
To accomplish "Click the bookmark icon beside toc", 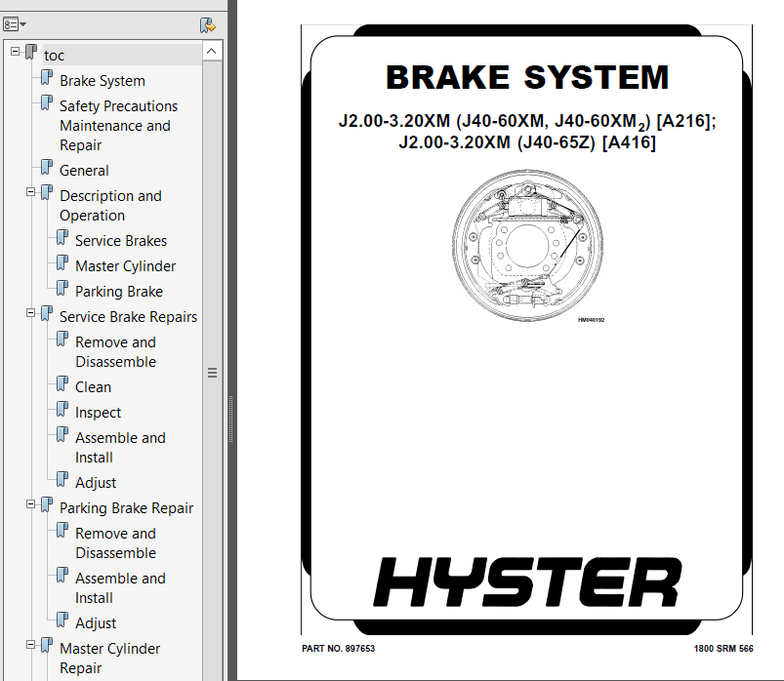I will point(31,52).
